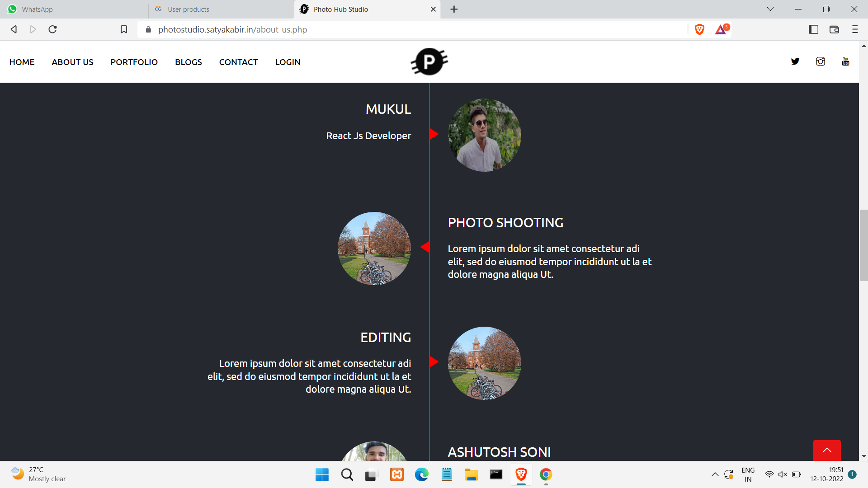Show hidden system tray icons
Viewport: 868px width, 488px height.
(x=715, y=474)
